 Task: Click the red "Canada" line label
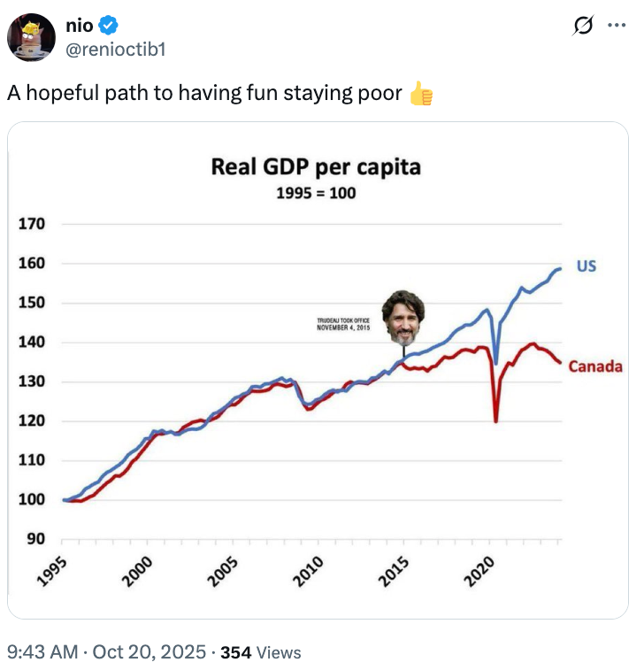[594, 366]
